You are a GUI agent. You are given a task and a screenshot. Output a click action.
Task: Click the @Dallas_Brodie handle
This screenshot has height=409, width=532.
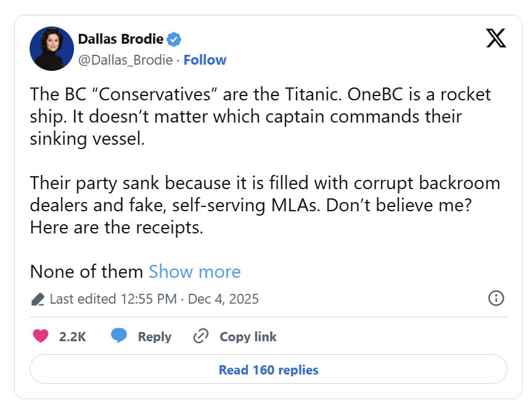coord(126,60)
